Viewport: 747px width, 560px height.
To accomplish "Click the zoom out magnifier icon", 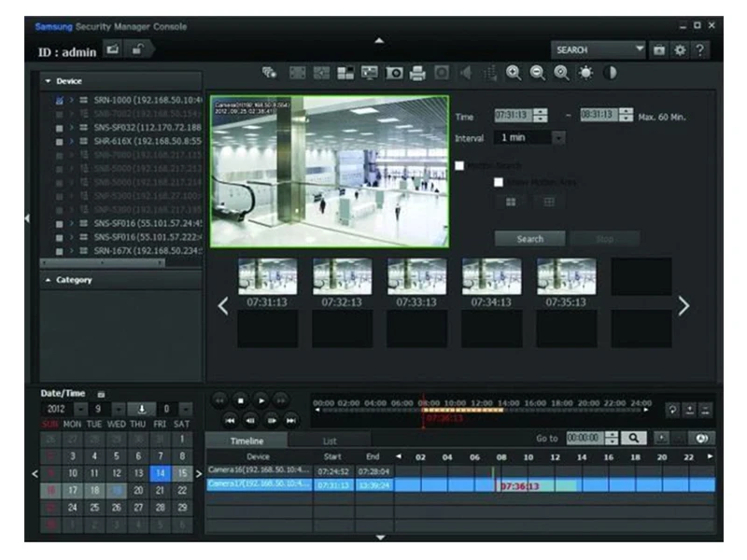I will pyautogui.click(x=538, y=73).
